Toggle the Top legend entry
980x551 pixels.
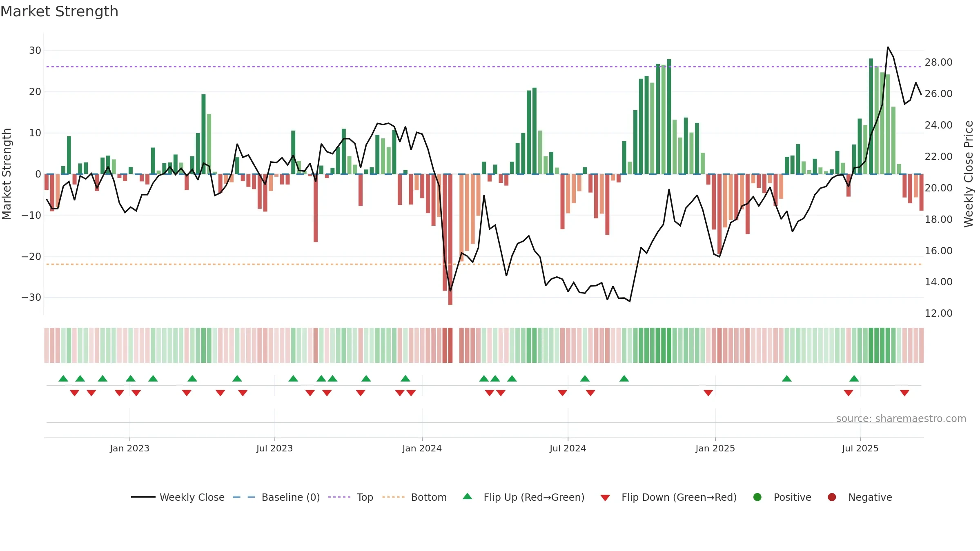[351, 497]
